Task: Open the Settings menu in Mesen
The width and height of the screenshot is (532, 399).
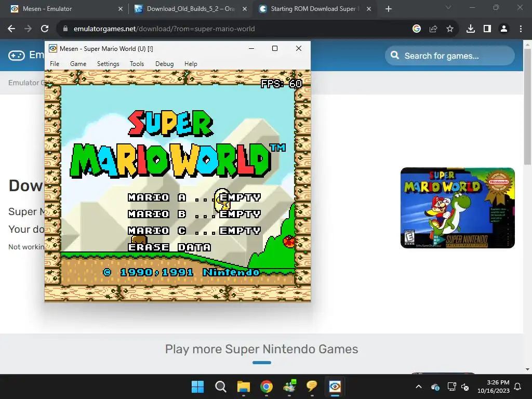Action: pyautogui.click(x=108, y=64)
